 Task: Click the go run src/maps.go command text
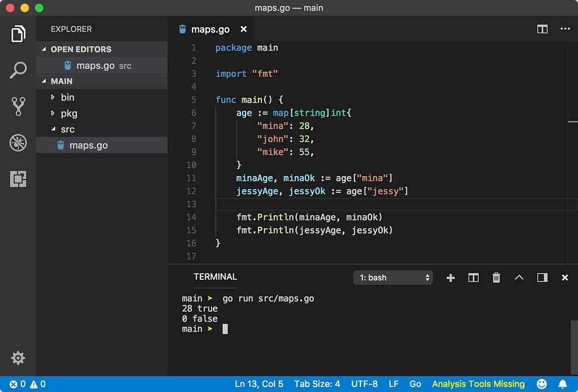[x=268, y=298]
